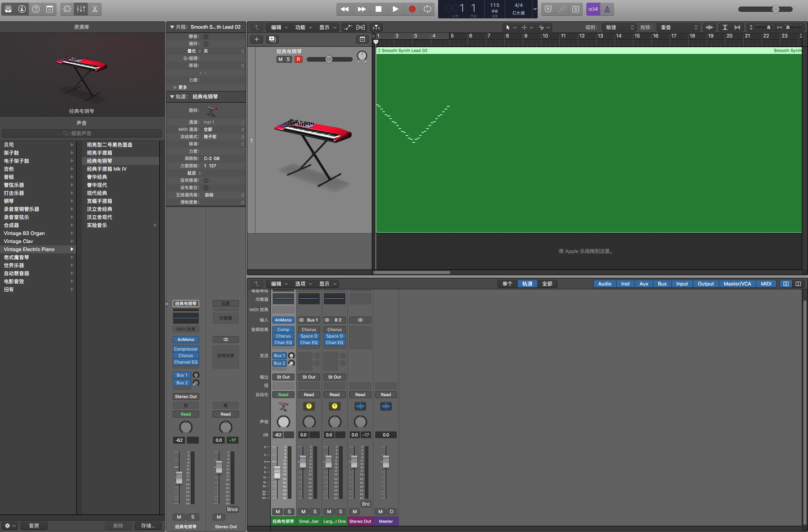
Task: Click the Bus 1 send button in the mixer
Action: tap(279, 355)
